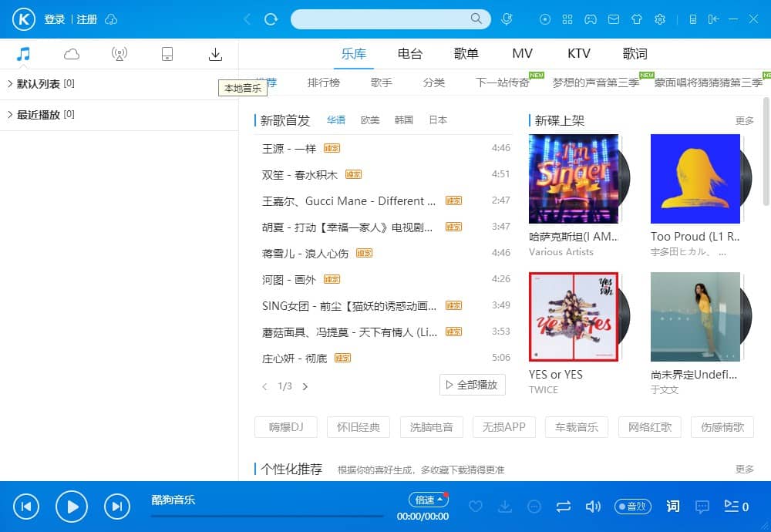Screen dimensions: 771x532
Task: Open comments bubble icon in player bar
Action: 702,507
